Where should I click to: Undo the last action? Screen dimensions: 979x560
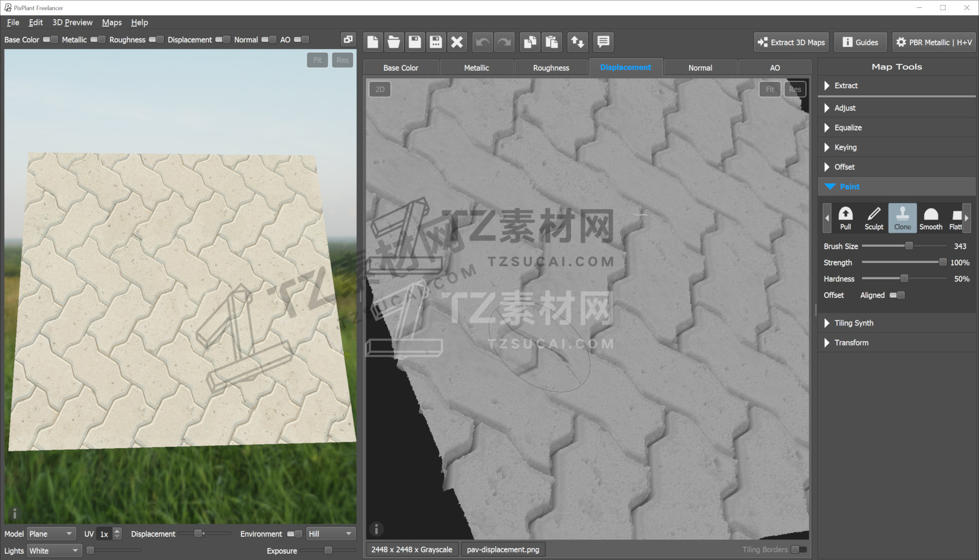coord(483,42)
